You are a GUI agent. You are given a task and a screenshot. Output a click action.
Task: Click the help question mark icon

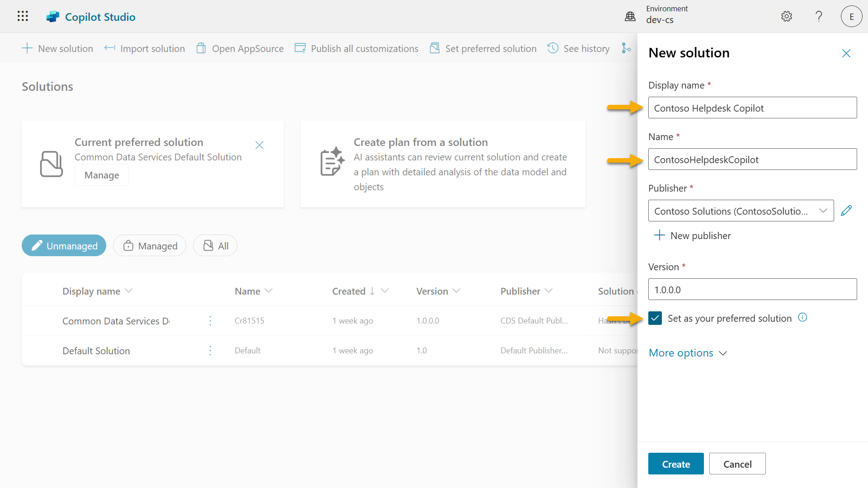(819, 17)
